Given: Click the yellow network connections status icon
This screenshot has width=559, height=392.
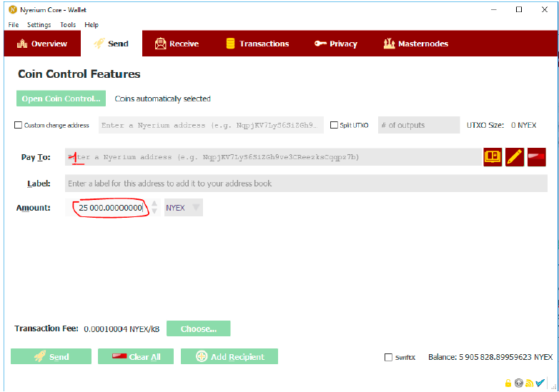Looking at the screenshot, I should [x=530, y=383].
